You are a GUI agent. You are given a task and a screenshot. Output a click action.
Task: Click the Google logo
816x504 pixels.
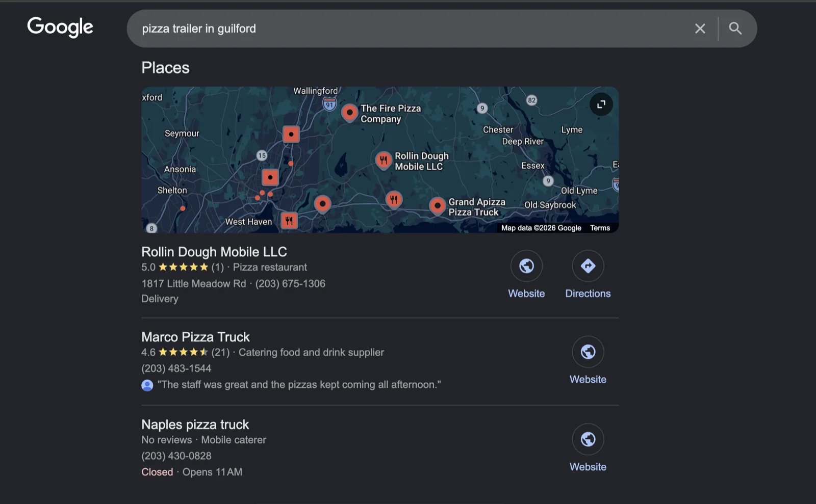(60, 27)
